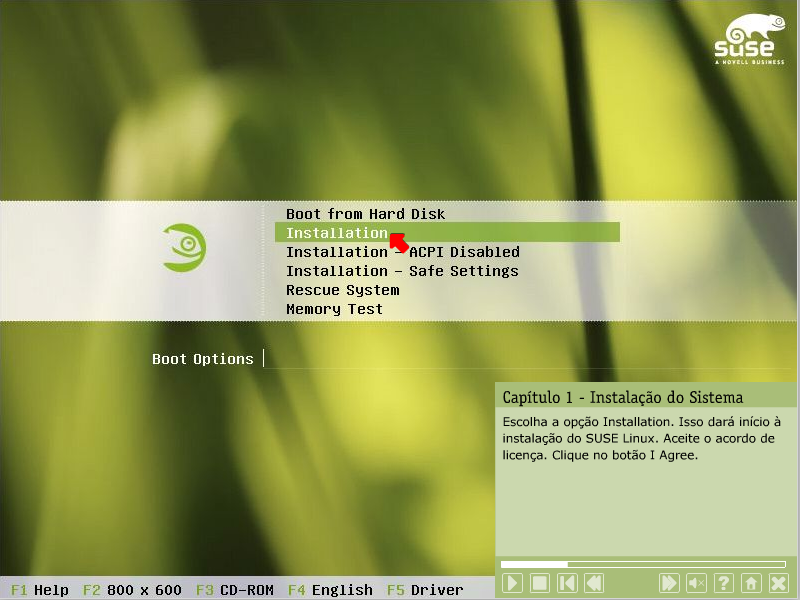
Task: Click the home icon in tutorial panel
Action: (751, 583)
